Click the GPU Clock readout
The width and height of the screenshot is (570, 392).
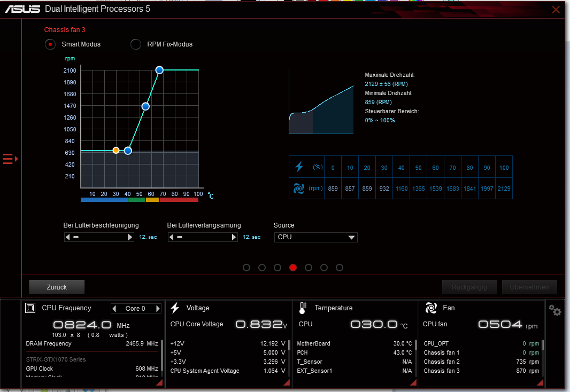tap(92, 369)
